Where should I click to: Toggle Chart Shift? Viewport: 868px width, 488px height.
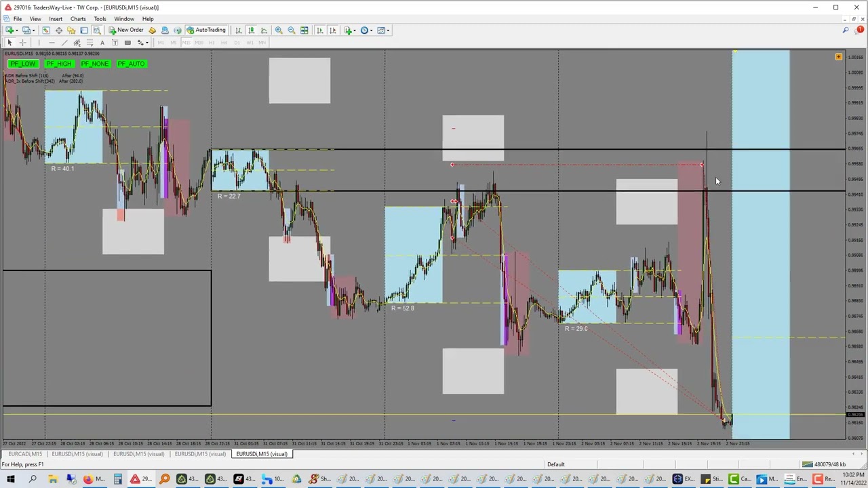point(333,30)
